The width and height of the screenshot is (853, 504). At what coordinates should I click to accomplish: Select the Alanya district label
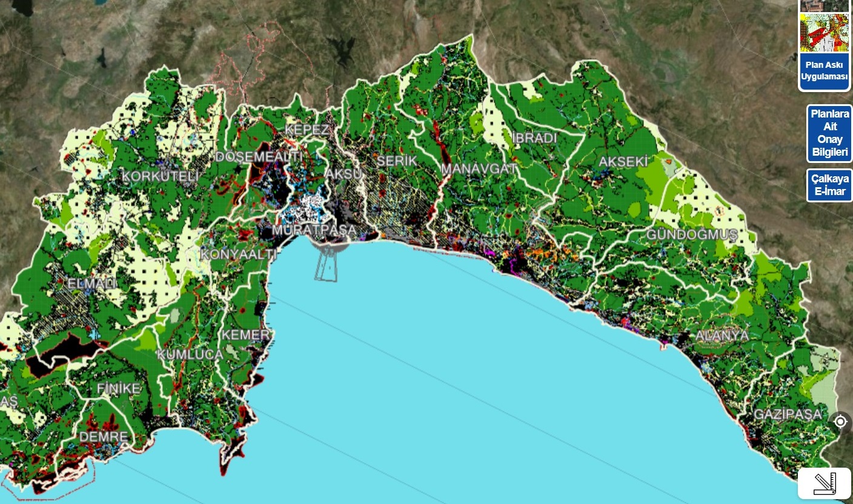click(722, 336)
